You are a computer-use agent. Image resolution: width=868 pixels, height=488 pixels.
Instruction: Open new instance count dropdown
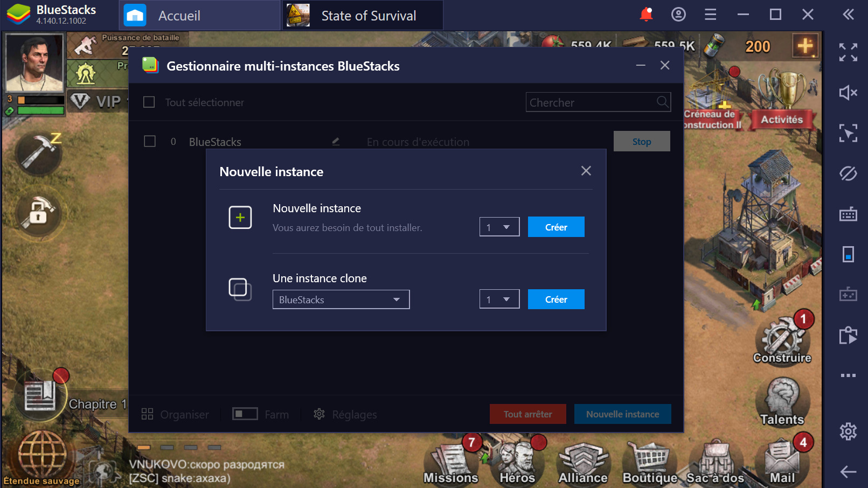pyautogui.click(x=499, y=227)
